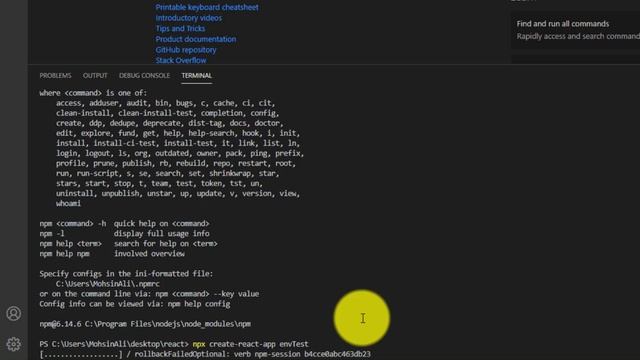Open the Product documentation link
The width and height of the screenshot is (640, 360).
point(196,39)
